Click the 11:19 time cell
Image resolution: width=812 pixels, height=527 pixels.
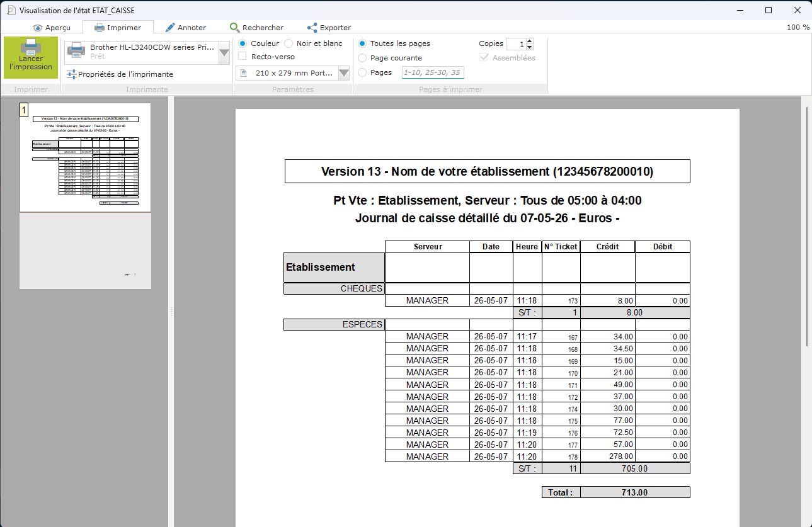point(527,433)
